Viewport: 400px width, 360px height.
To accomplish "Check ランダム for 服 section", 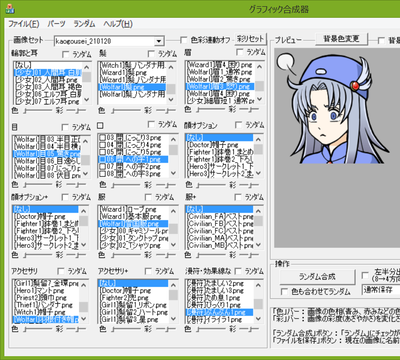I will coord(148,197).
